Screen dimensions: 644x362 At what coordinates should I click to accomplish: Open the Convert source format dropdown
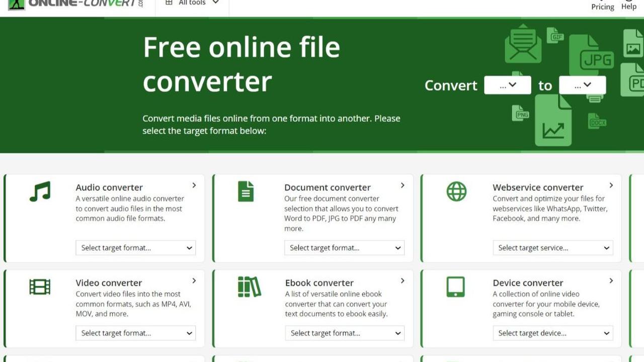pos(507,85)
